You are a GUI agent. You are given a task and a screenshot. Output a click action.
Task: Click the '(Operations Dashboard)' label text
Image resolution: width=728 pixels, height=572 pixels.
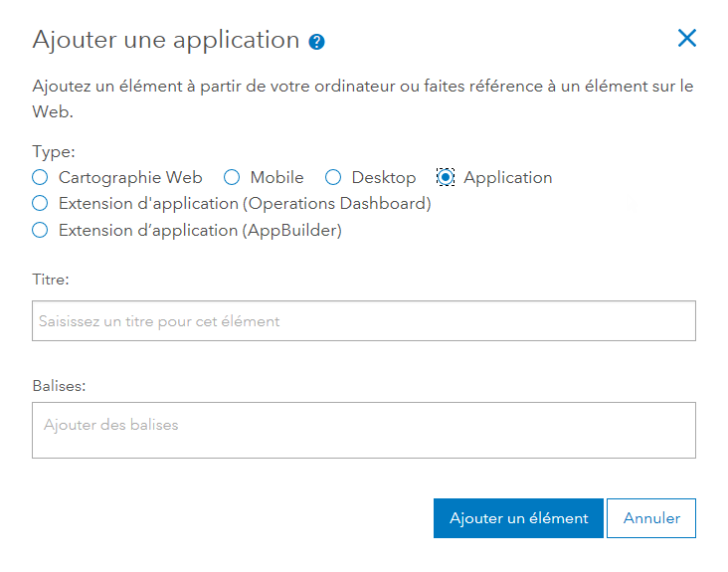(337, 203)
